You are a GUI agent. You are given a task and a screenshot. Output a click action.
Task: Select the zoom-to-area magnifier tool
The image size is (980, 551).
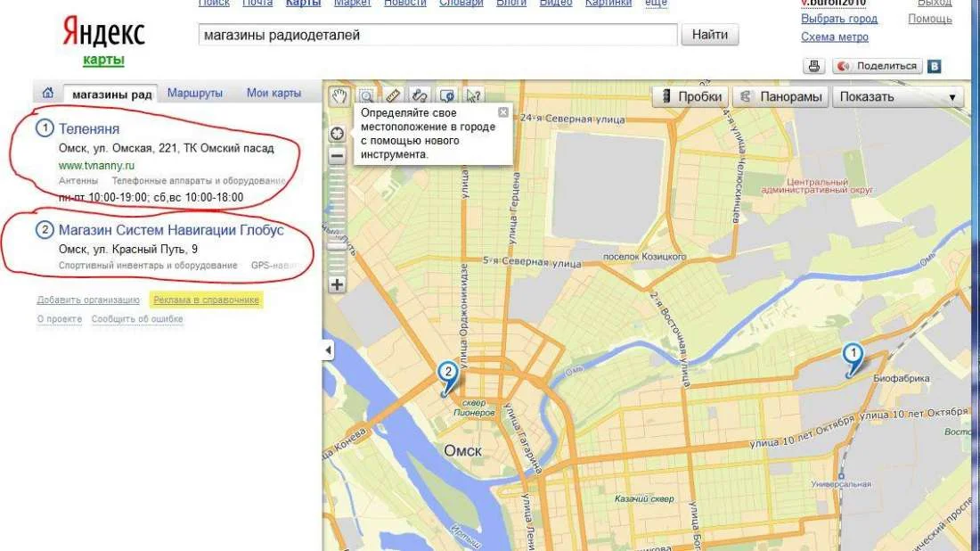pos(366,95)
